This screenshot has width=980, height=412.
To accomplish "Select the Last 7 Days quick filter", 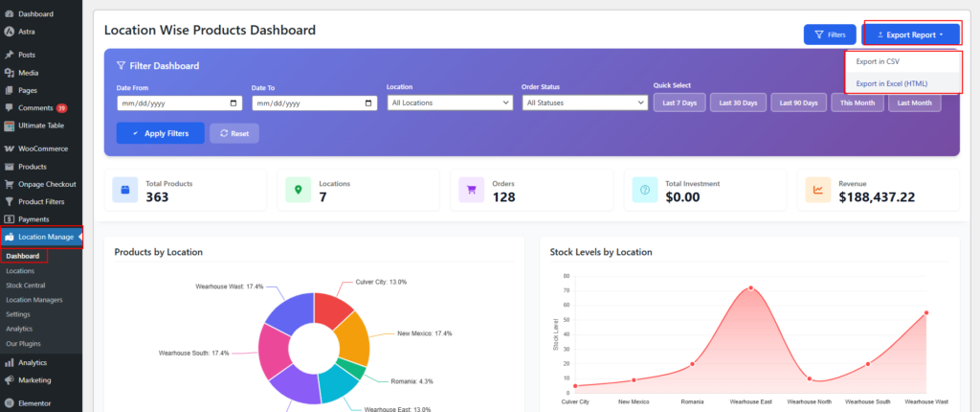I will [x=679, y=103].
